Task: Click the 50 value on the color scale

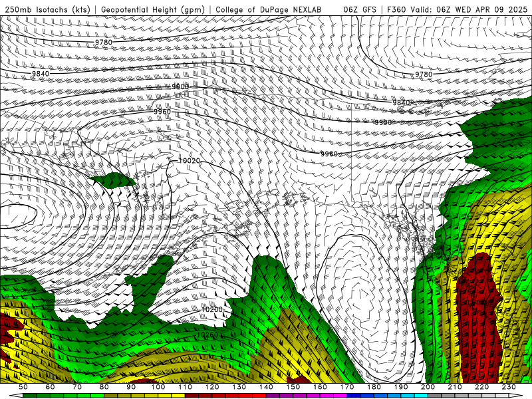Action: coord(23,387)
